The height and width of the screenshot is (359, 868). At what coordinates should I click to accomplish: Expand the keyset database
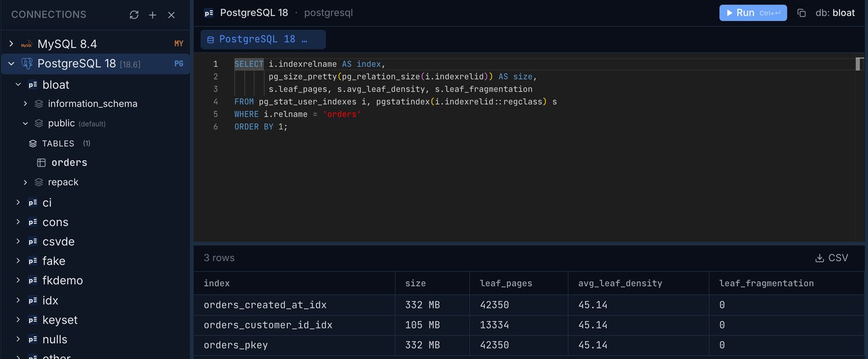click(18, 320)
